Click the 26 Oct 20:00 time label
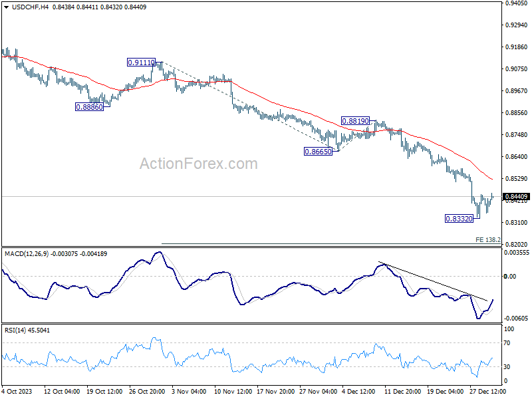The height and width of the screenshot is (399, 532). 147,392
